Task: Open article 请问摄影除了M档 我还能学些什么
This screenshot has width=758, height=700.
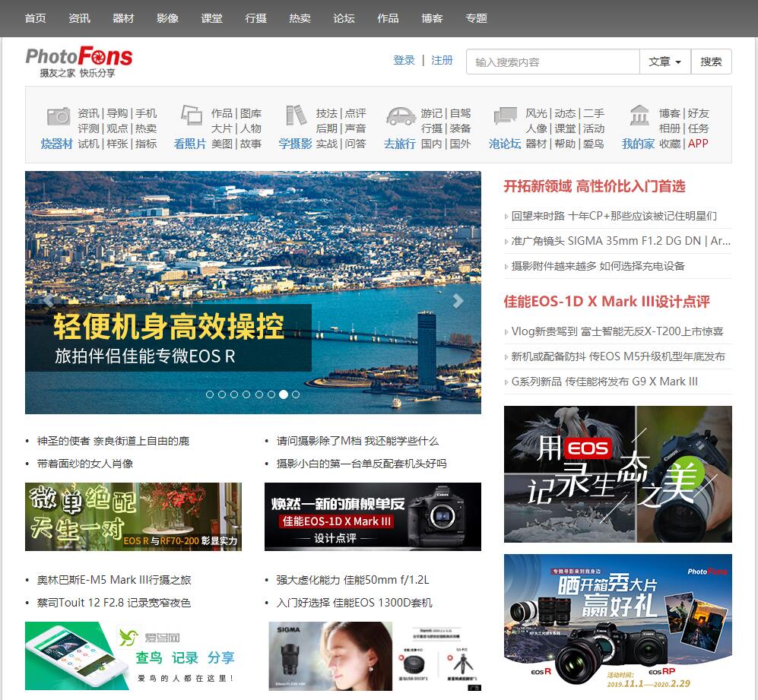Action: (x=358, y=441)
